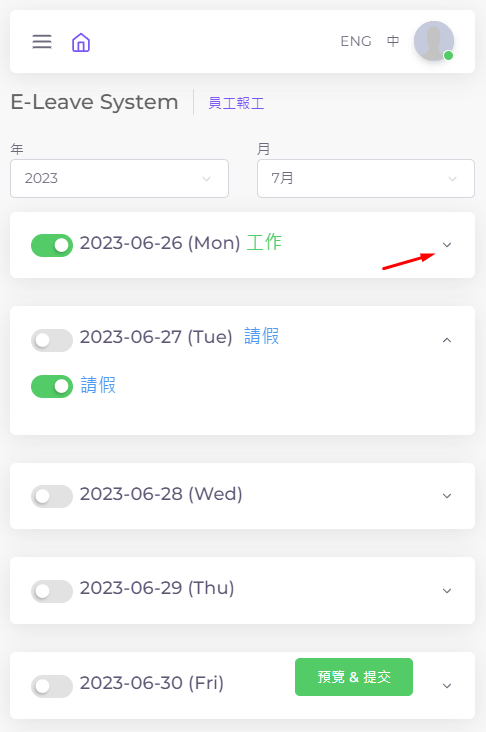Expand the 2023-06-26 (Mon) row chevron
The height and width of the screenshot is (732, 486).
[447, 245]
